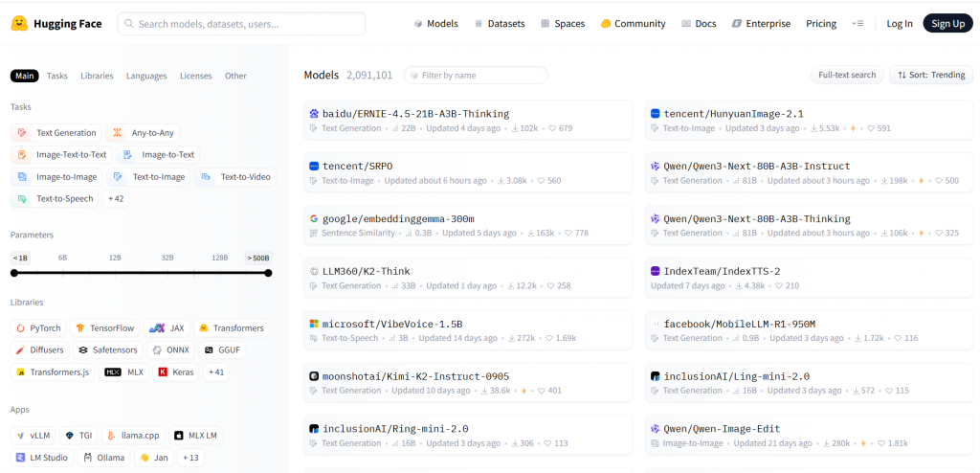
Task: Expand more libraries with +41
Action: pyautogui.click(x=216, y=372)
